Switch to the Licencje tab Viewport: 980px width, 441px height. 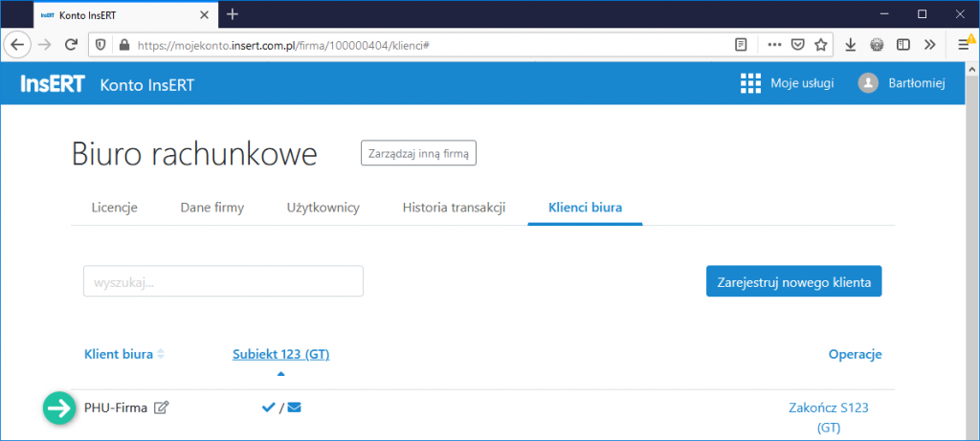click(115, 208)
